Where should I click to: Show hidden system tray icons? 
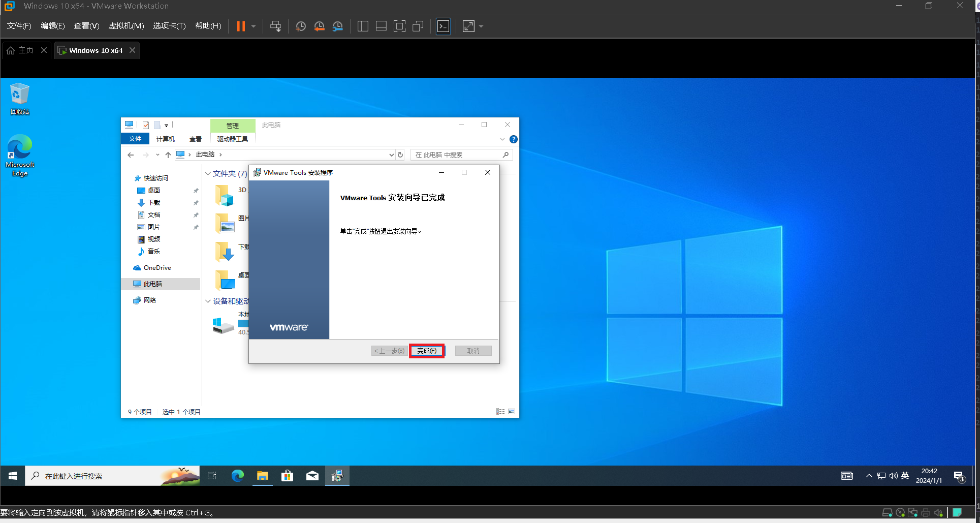pyautogui.click(x=869, y=476)
